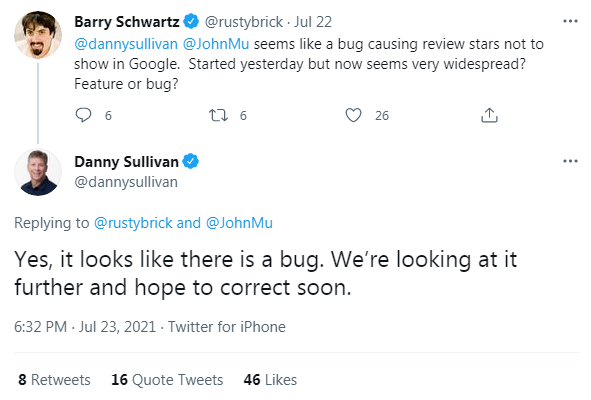Viewport: 591px width, 400px height.
Task: Click the reply icon under Barry's tweet
Action: coord(83,115)
